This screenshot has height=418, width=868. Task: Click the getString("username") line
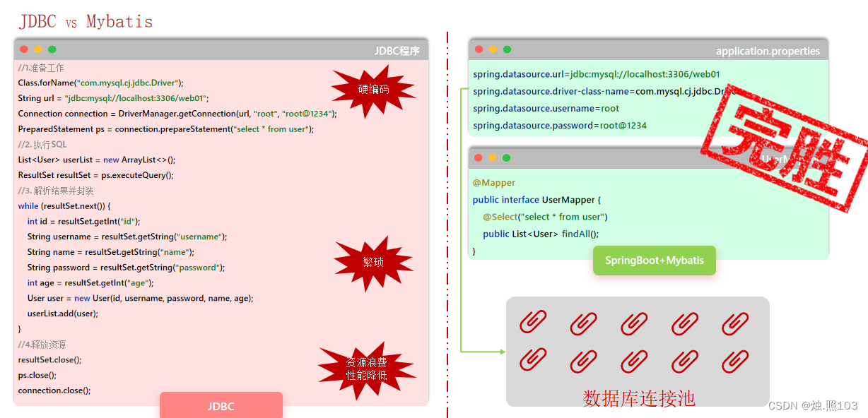[127, 237]
